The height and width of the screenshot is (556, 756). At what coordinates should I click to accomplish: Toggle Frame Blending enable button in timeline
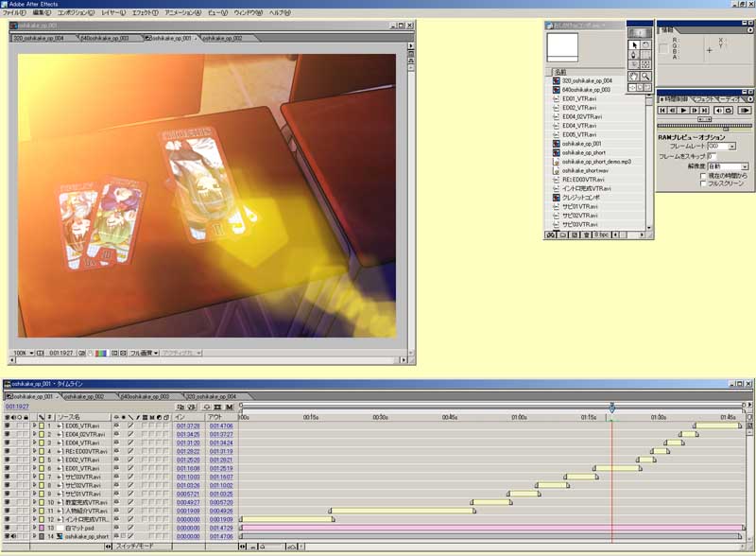click(217, 408)
